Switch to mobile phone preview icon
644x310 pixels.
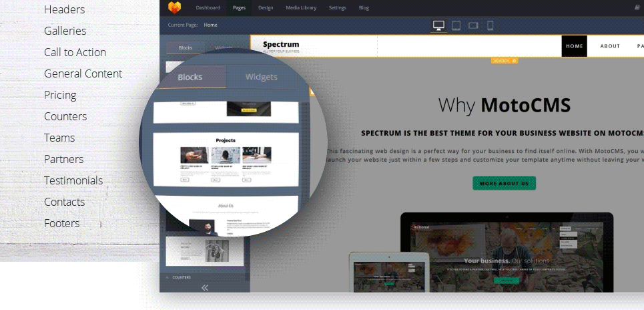490,25
